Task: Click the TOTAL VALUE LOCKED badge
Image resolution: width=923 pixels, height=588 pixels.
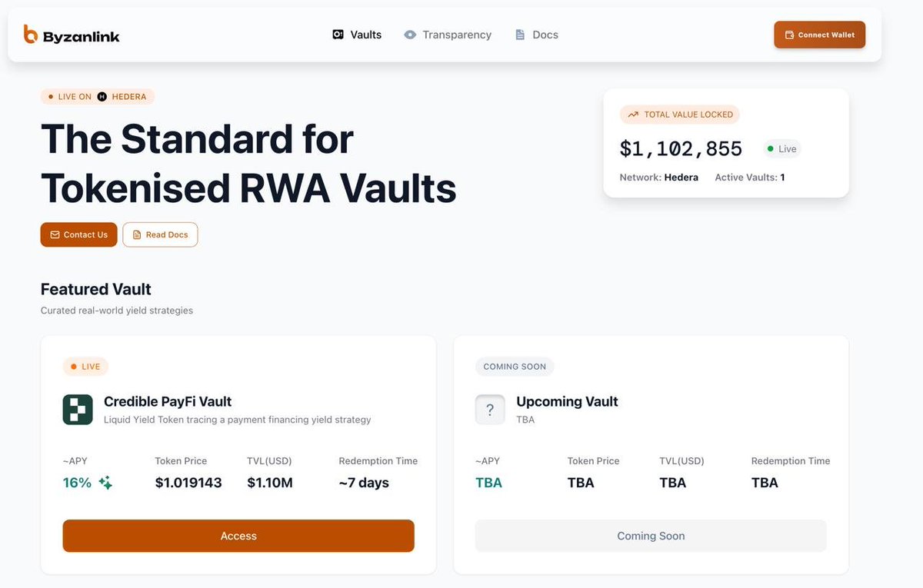Action: [x=680, y=115]
